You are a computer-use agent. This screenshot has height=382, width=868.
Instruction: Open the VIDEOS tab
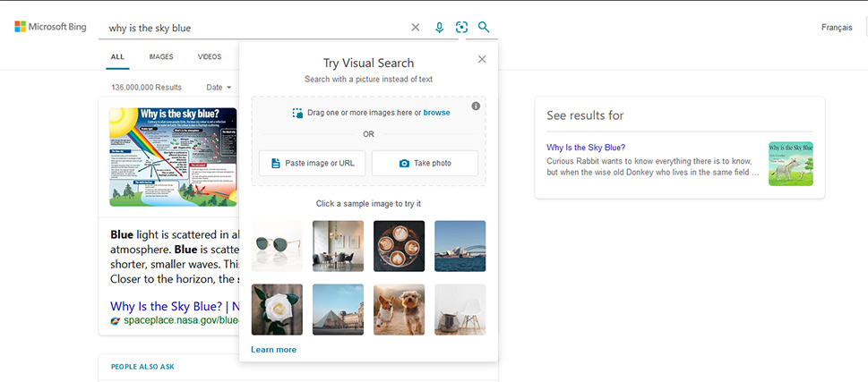point(210,57)
